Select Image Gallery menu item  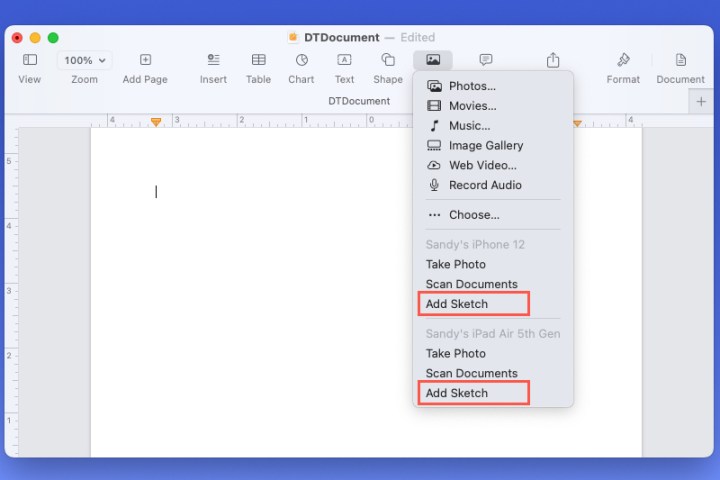point(485,145)
